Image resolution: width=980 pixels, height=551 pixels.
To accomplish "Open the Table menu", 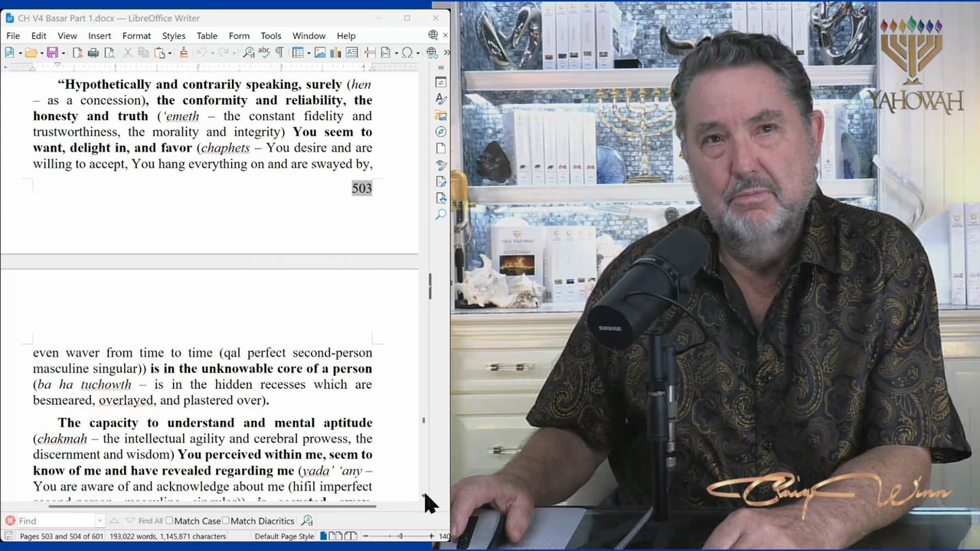I will point(207,36).
